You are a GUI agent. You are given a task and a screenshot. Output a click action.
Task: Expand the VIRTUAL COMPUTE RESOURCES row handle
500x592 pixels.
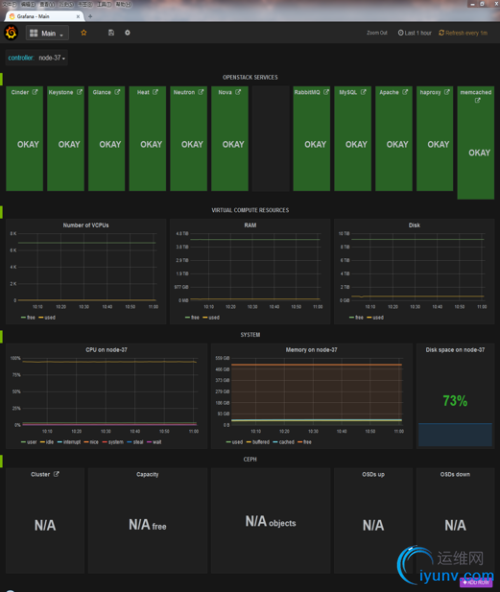2,212
